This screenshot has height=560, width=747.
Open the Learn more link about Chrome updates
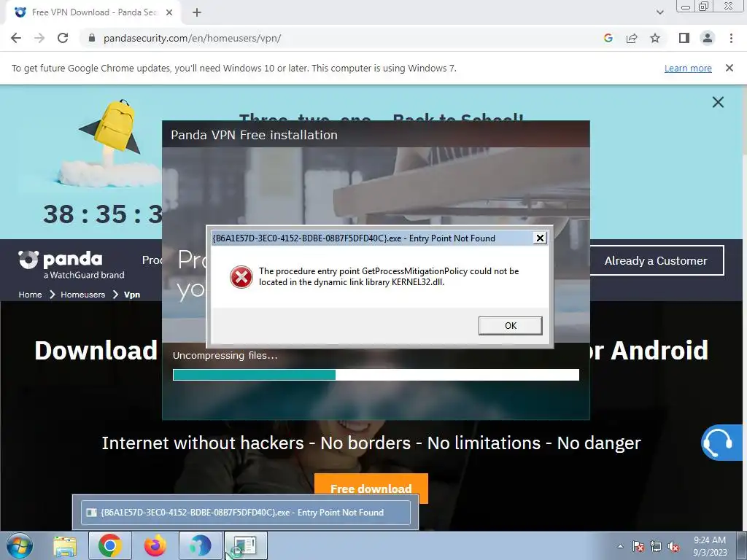688,68
